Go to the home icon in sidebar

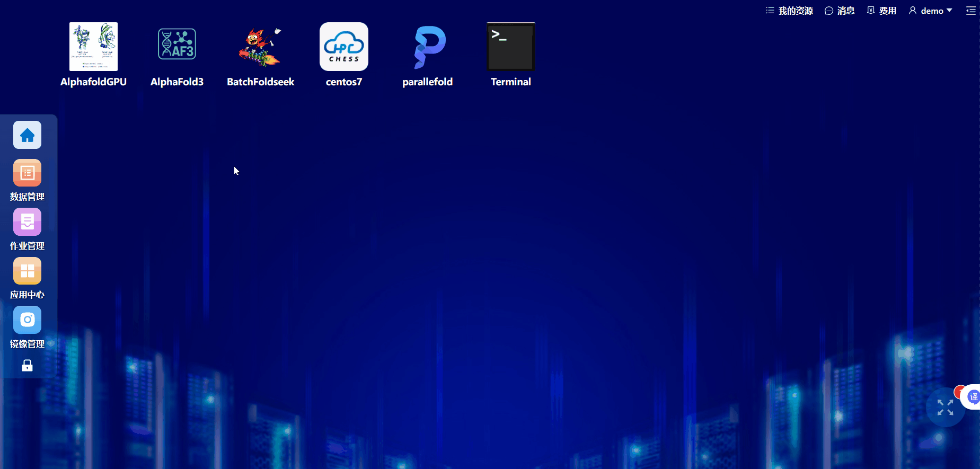[x=27, y=135]
